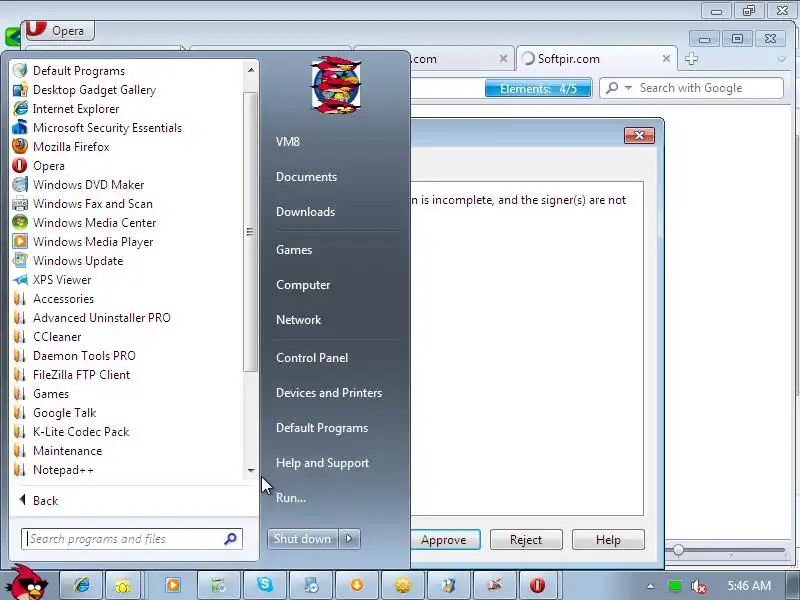800x600 pixels.
Task: Open the VM8 user folder
Action: click(288, 142)
